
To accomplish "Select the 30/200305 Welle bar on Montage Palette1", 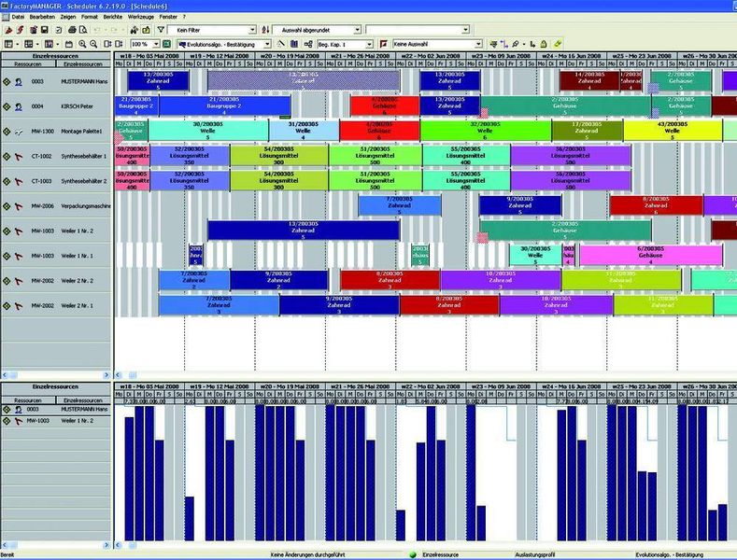I will 207,131.
